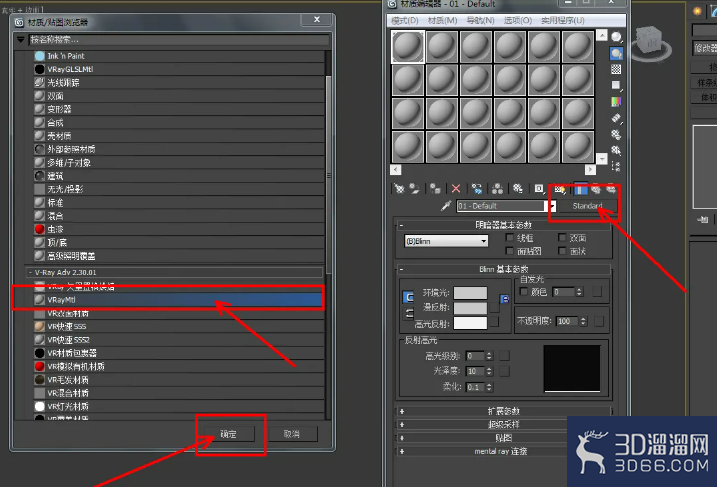
Task: Click the Select by Material icon
Action: [616, 150]
